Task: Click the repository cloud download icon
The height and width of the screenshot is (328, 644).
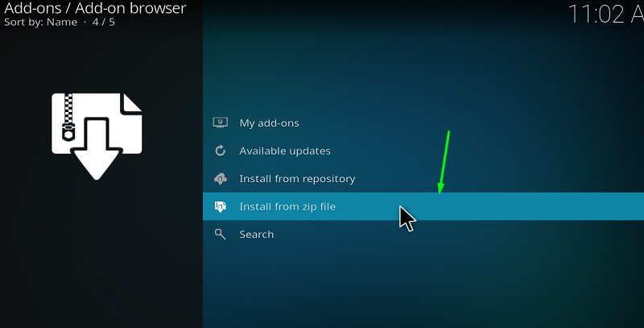Action: click(x=221, y=179)
